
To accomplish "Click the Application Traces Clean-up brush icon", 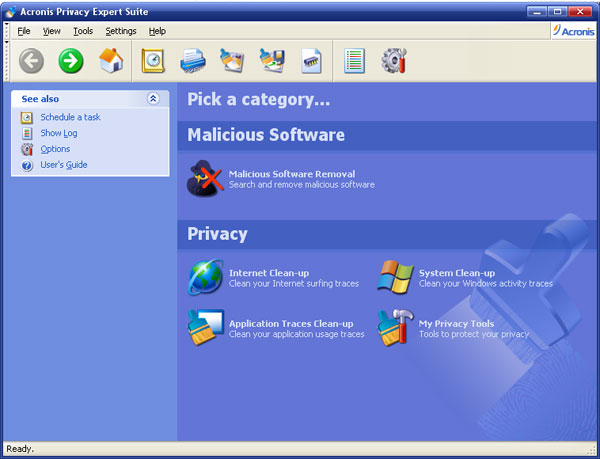I will [205, 327].
